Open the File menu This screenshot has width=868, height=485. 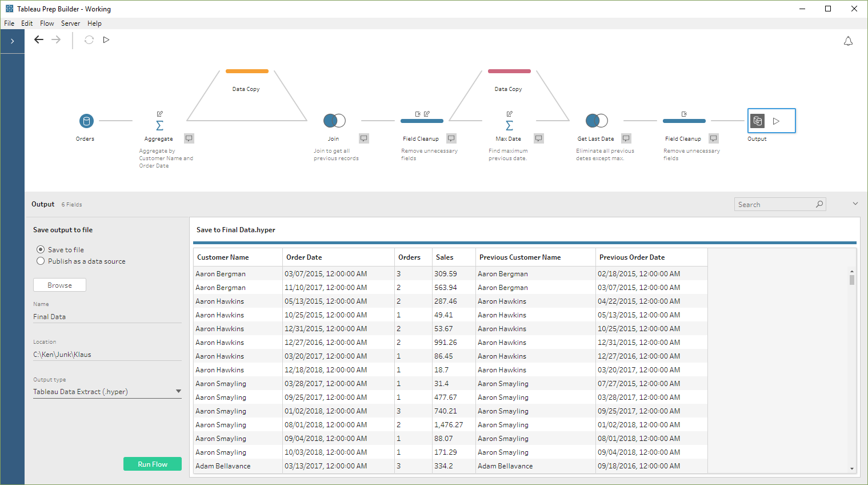click(x=9, y=23)
